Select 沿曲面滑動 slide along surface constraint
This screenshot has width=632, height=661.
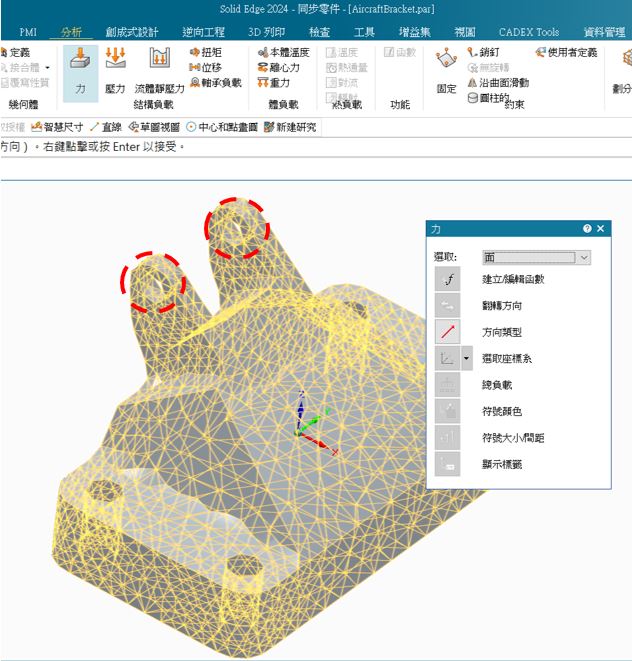click(x=498, y=83)
